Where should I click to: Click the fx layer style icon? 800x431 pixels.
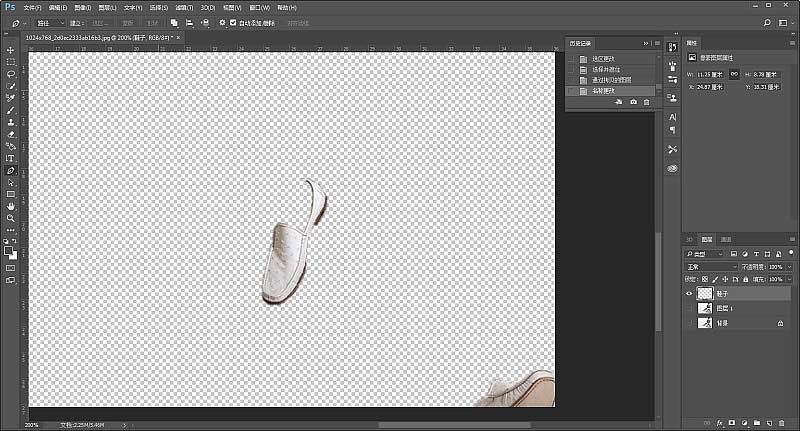point(719,423)
